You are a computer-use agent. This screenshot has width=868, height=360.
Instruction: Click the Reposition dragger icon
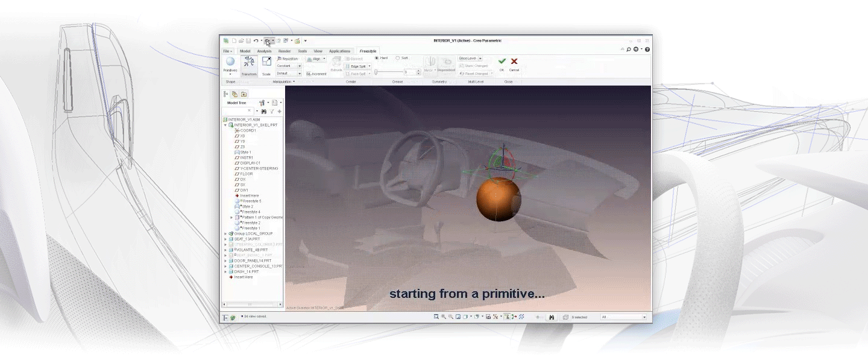[280, 59]
